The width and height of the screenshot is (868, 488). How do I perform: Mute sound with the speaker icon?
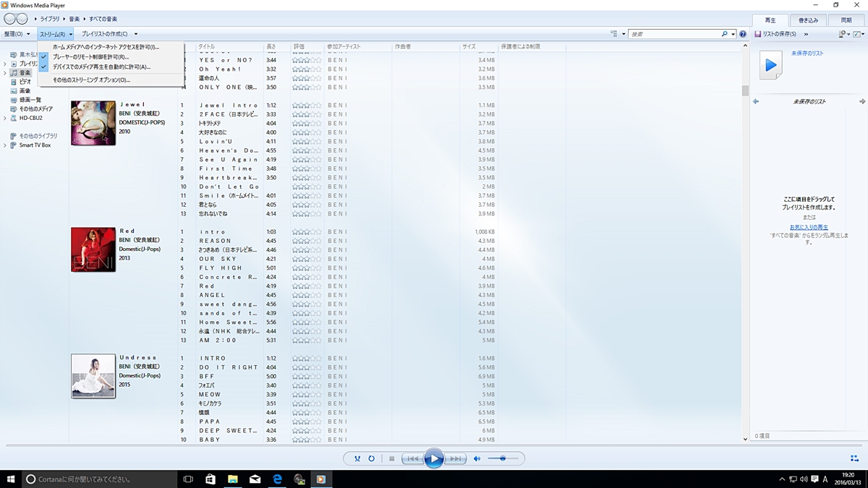pyautogui.click(x=477, y=458)
